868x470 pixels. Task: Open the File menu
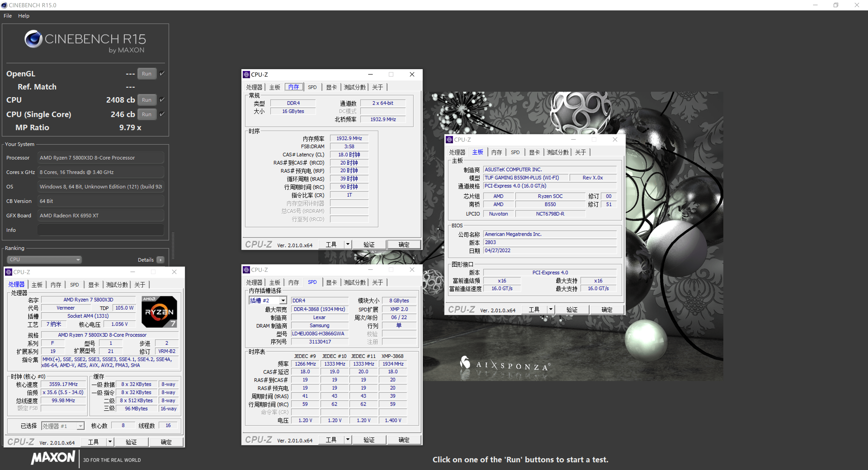pos(8,16)
